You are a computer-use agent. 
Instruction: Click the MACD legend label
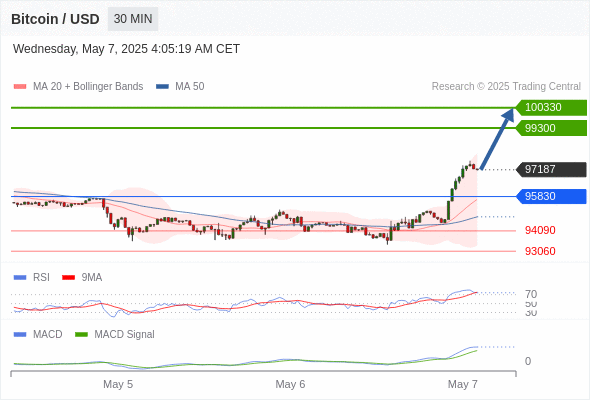47,334
